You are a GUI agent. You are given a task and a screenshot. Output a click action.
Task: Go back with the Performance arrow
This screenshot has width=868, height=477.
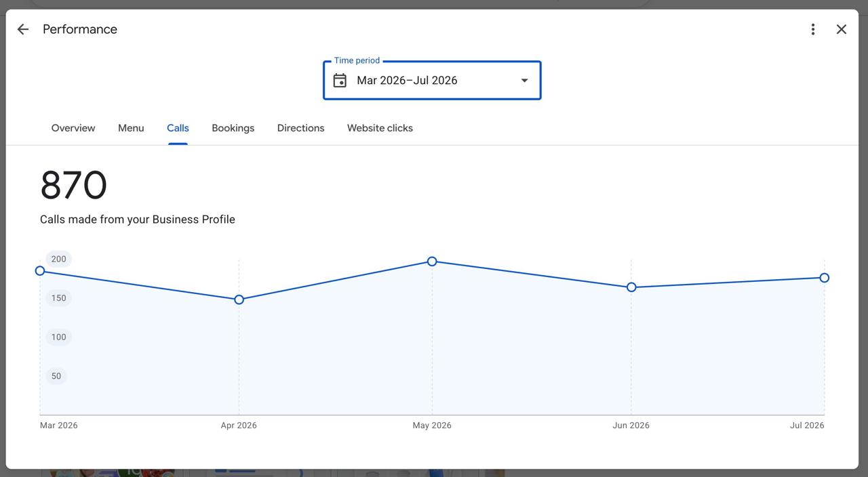[23, 29]
